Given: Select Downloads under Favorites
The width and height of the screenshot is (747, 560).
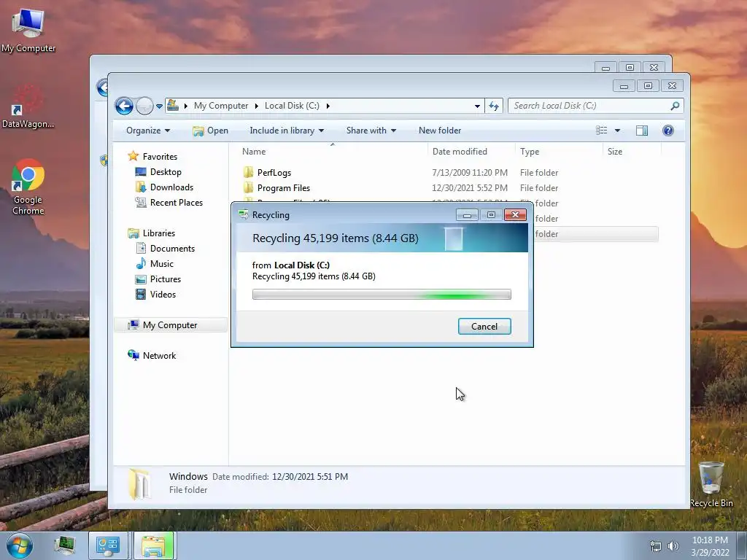Looking at the screenshot, I should point(171,187).
